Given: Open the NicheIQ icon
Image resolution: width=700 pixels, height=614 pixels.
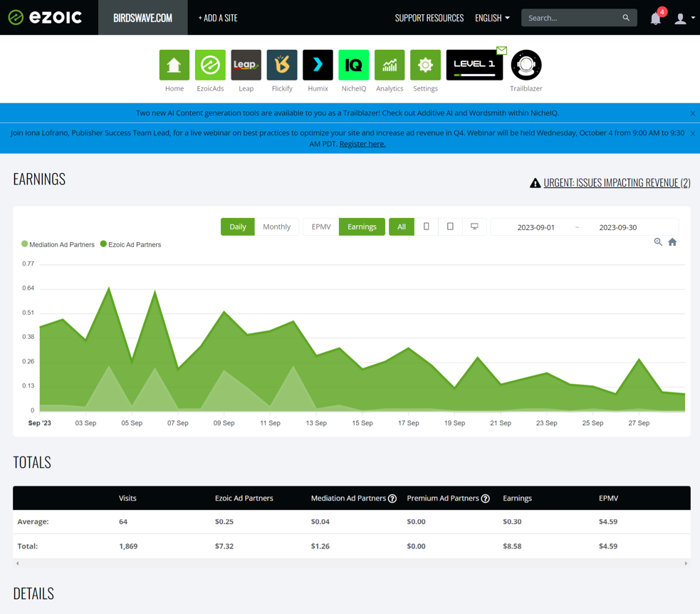Looking at the screenshot, I should [x=354, y=66].
